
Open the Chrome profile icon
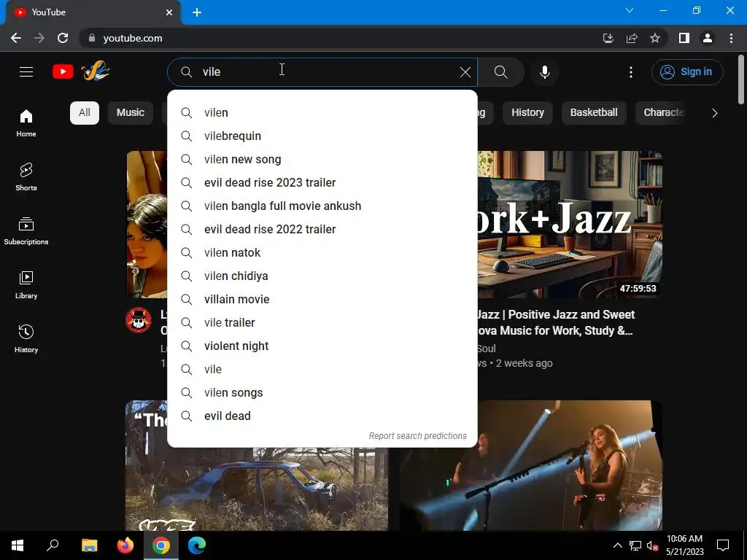click(708, 38)
